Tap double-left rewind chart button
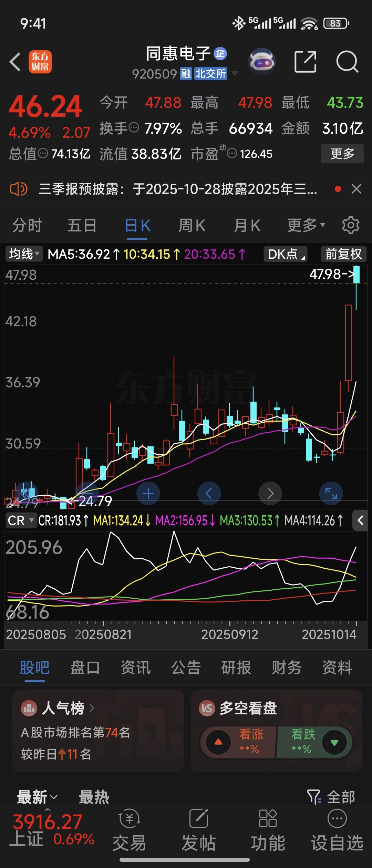This screenshot has height=868, width=372. point(26,494)
